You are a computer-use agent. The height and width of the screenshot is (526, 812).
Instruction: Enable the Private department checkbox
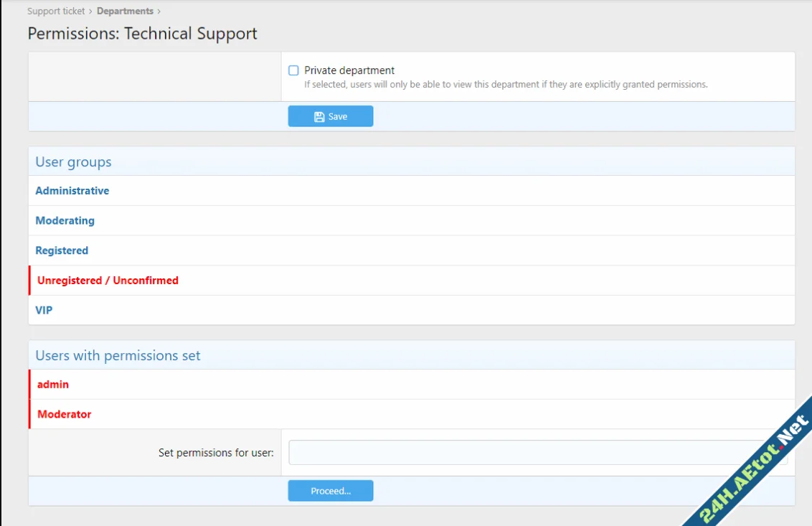point(293,70)
